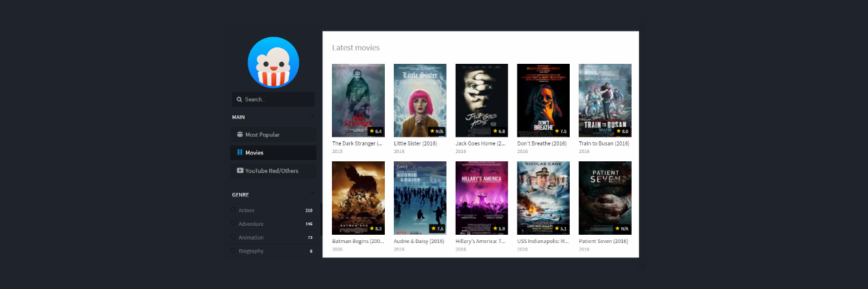Click USS Indianapolis title link
The height and width of the screenshot is (289, 868).
coord(542,241)
